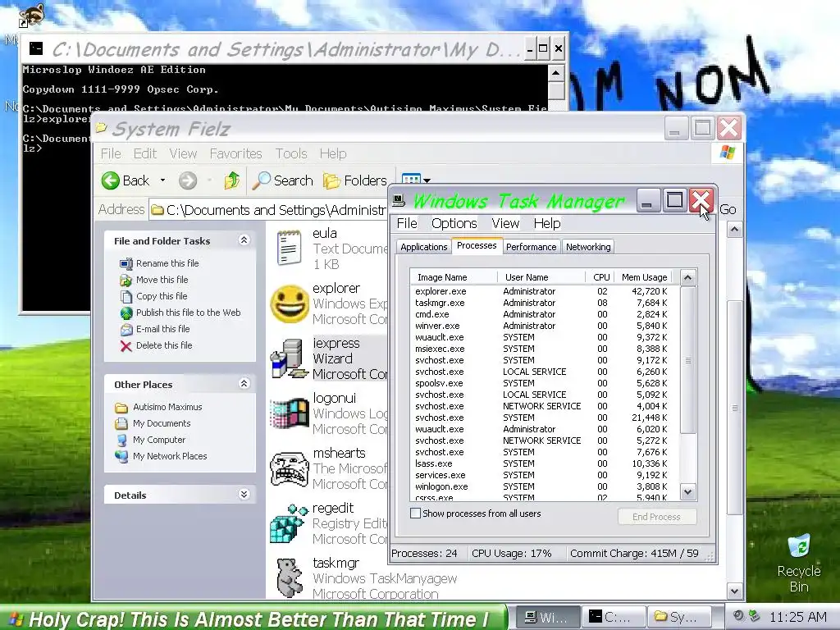Select the lsass.exe process row

[545, 464]
